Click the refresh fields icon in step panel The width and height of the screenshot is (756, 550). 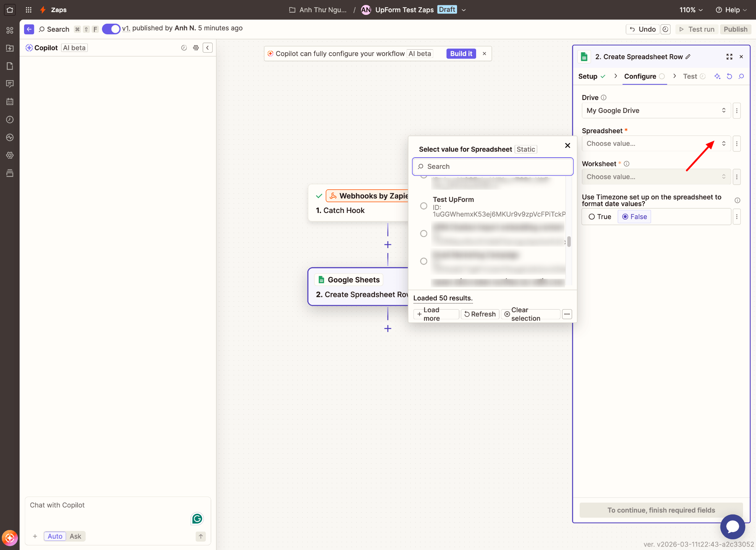(x=729, y=76)
